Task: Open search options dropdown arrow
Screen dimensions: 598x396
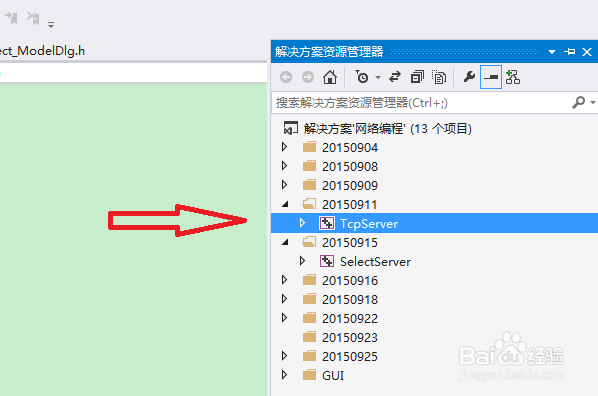Action: point(593,102)
